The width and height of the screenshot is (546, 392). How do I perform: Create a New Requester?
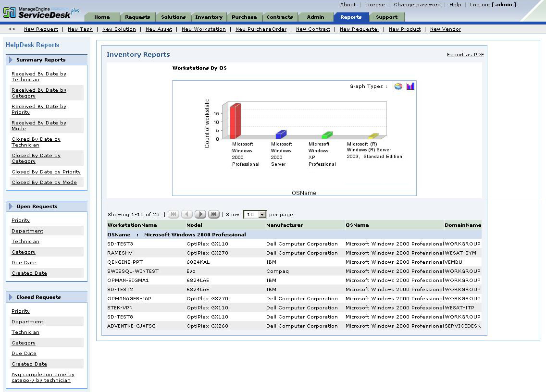point(360,29)
